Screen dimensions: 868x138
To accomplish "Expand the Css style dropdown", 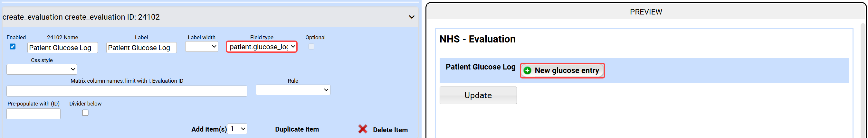I will (x=42, y=69).
